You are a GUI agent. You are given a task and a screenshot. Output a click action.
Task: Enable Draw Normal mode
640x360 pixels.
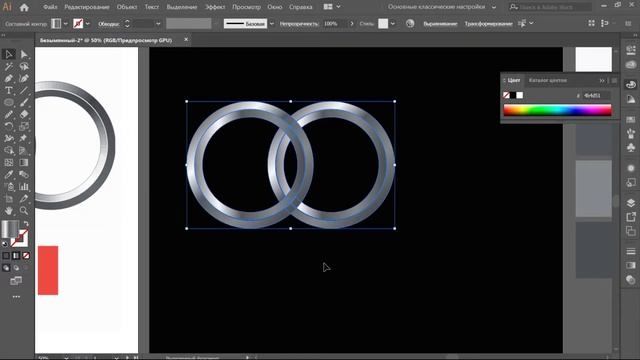pos(6,268)
